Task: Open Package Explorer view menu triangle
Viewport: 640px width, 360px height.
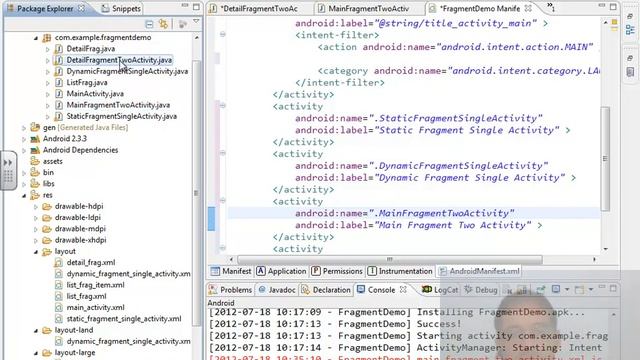Action: [196, 22]
